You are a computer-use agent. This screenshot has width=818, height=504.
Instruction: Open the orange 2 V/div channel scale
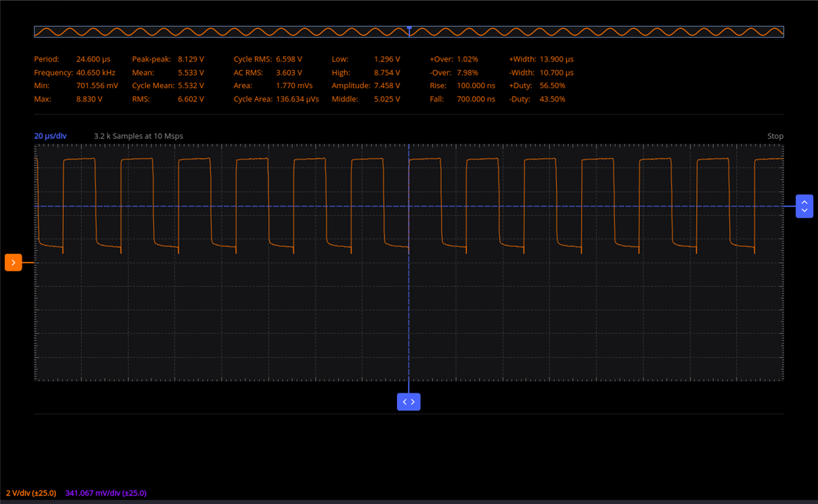[31, 493]
